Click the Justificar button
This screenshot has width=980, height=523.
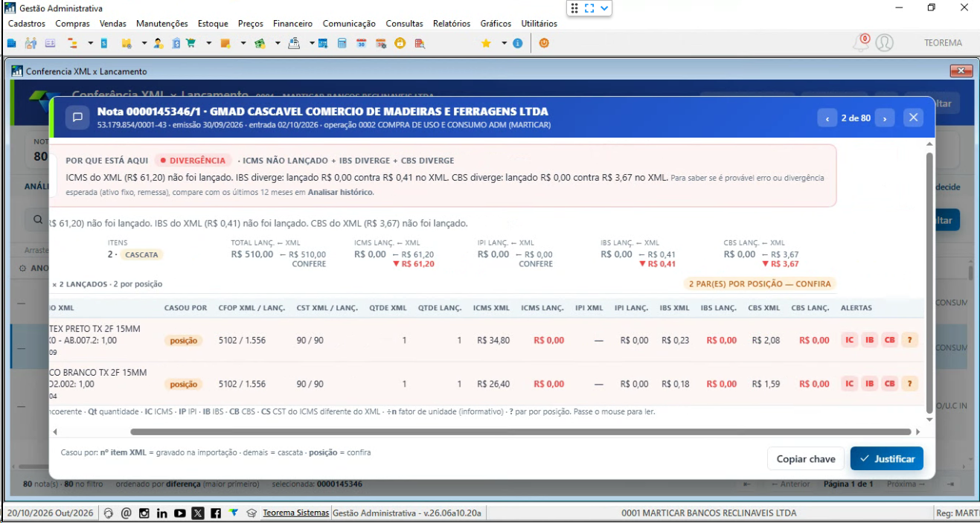click(887, 459)
